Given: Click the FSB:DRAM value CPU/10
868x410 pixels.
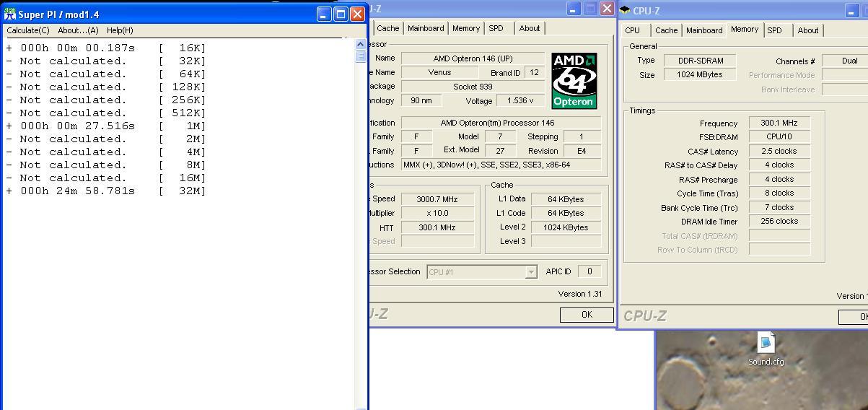Looking at the screenshot, I should click(779, 137).
